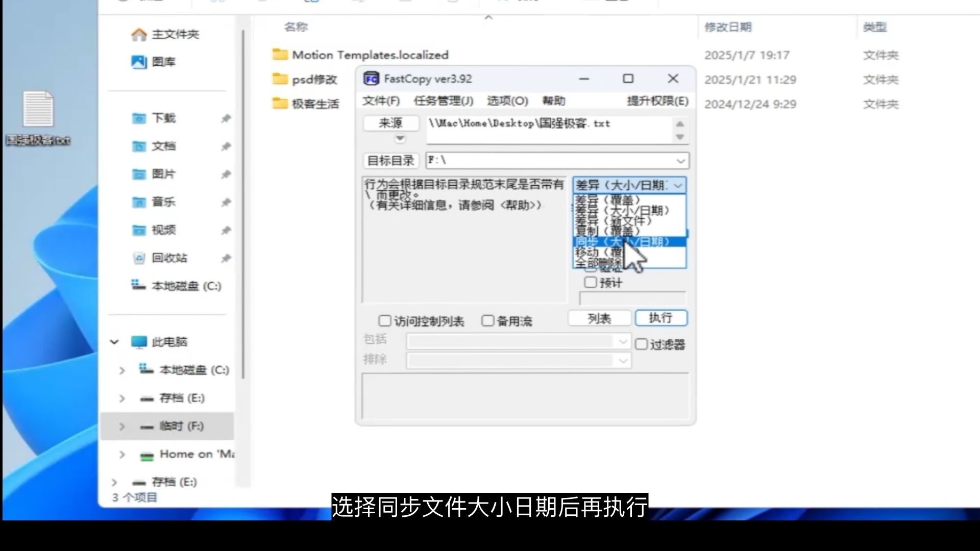Enable 过滤器 filter checkbox
Image resolution: width=980 pixels, height=551 pixels.
click(x=641, y=344)
